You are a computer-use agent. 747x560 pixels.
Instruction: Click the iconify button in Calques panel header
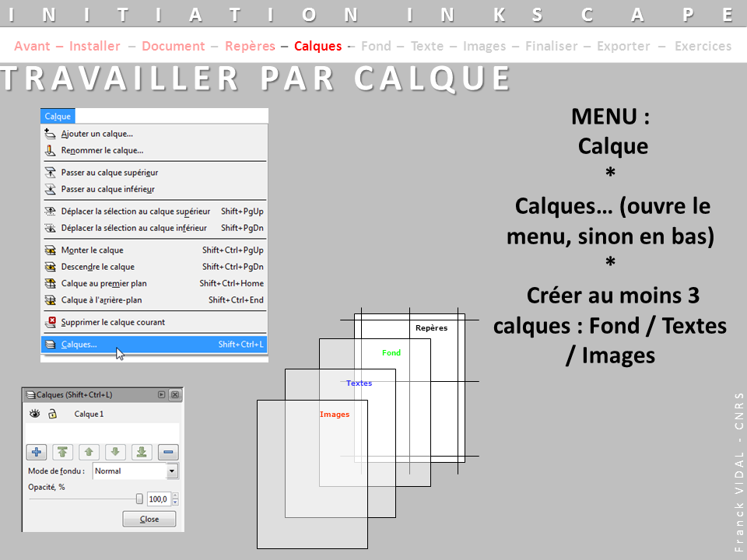click(162, 395)
